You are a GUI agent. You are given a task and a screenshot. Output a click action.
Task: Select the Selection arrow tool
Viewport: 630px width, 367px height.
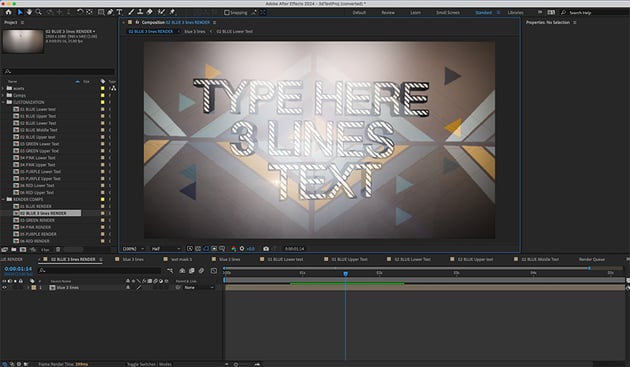pos(20,12)
